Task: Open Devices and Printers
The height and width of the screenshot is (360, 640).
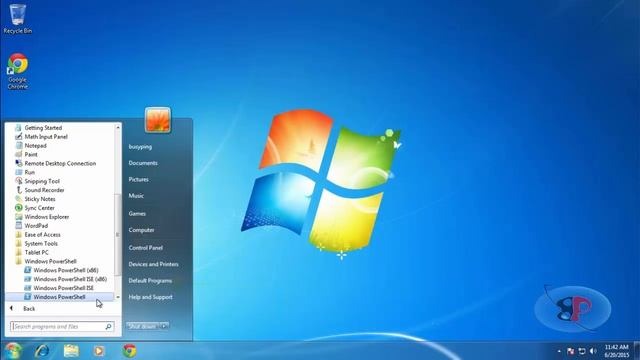Action: [153, 264]
